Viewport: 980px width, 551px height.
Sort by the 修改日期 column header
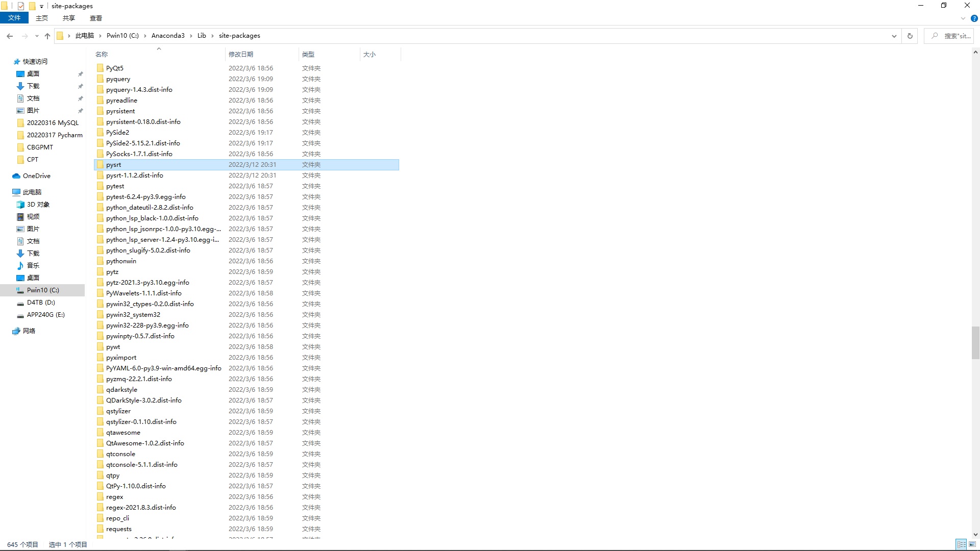pyautogui.click(x=241, y=54)
